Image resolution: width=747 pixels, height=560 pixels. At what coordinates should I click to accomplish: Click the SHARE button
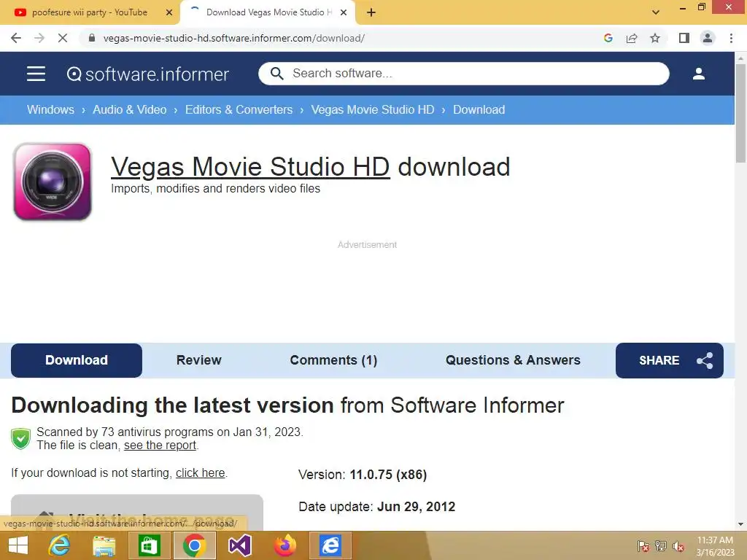coord(670,360)
